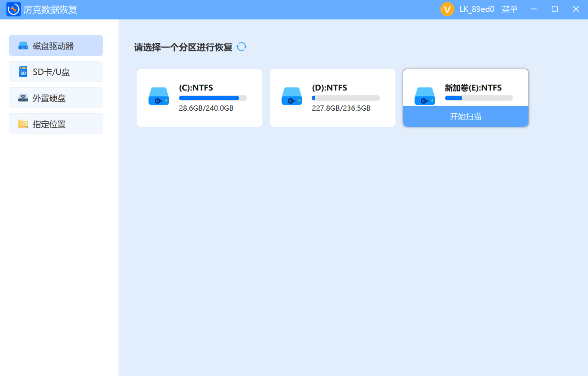Click the 请选择一个分区进行恢复 heading
Image resolution: width=588 pixels, height=376 pixels.
point(184,46)
